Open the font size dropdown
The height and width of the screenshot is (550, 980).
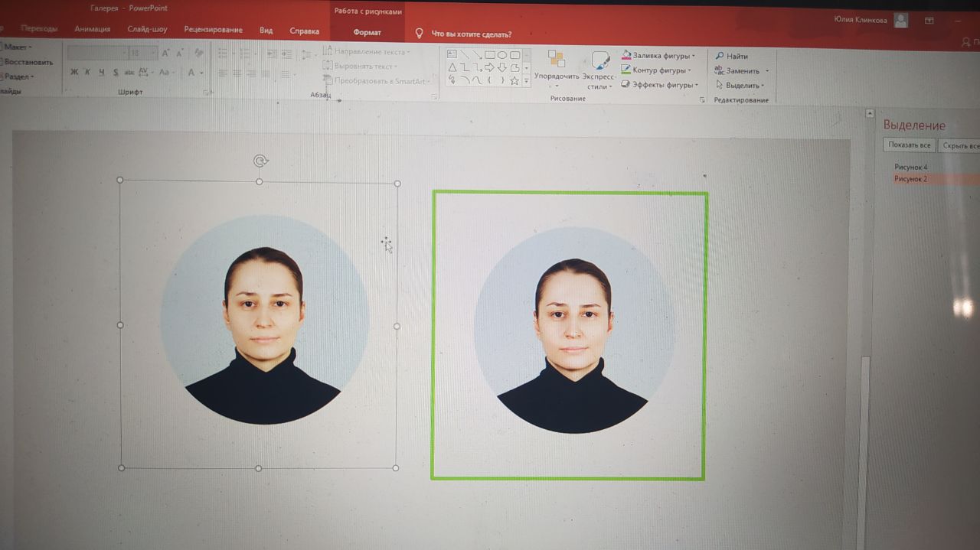[153, 53]
